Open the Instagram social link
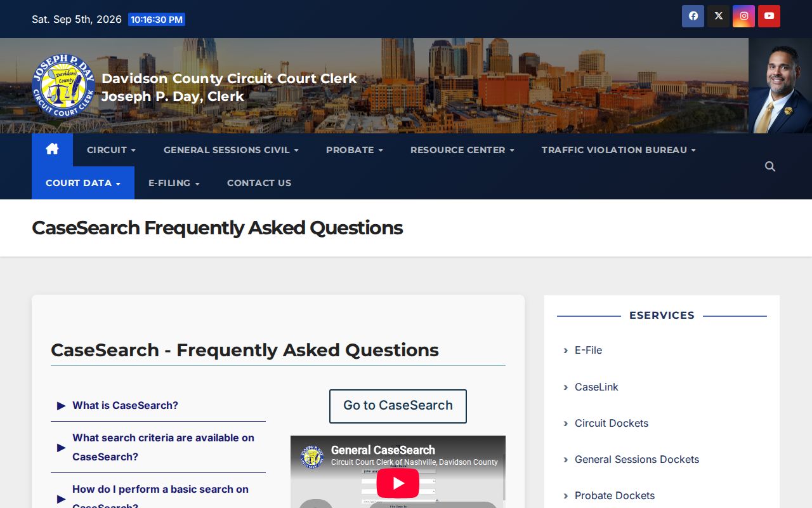 pos(743,16)
